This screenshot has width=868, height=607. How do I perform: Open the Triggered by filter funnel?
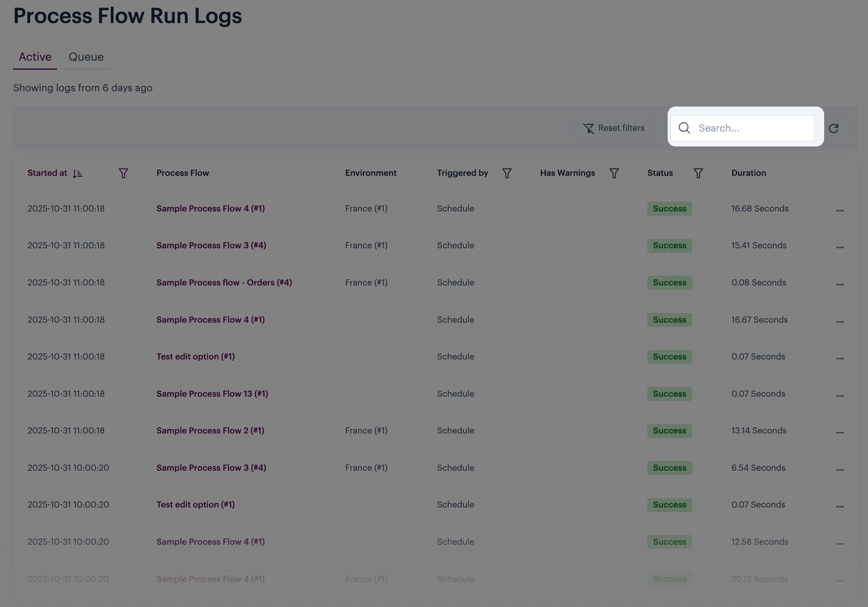point(507,173)
